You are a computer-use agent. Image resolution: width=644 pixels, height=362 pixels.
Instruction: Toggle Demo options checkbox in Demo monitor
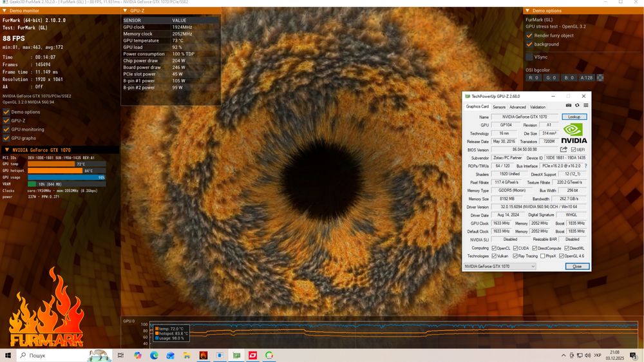(x=6, y=112)
